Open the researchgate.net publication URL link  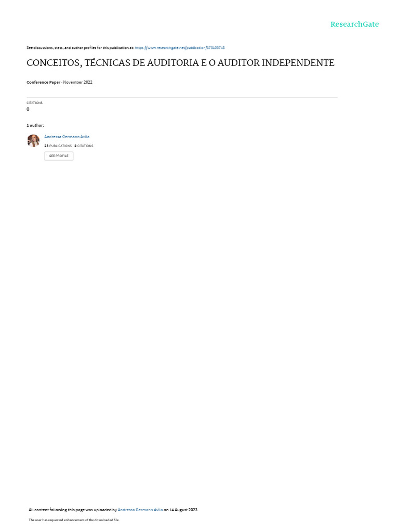click(179, 48)
